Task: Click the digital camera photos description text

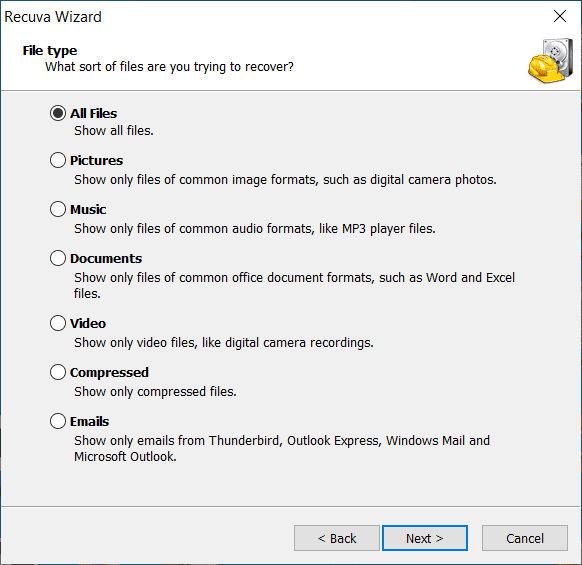Action: [x=285, y=180]
